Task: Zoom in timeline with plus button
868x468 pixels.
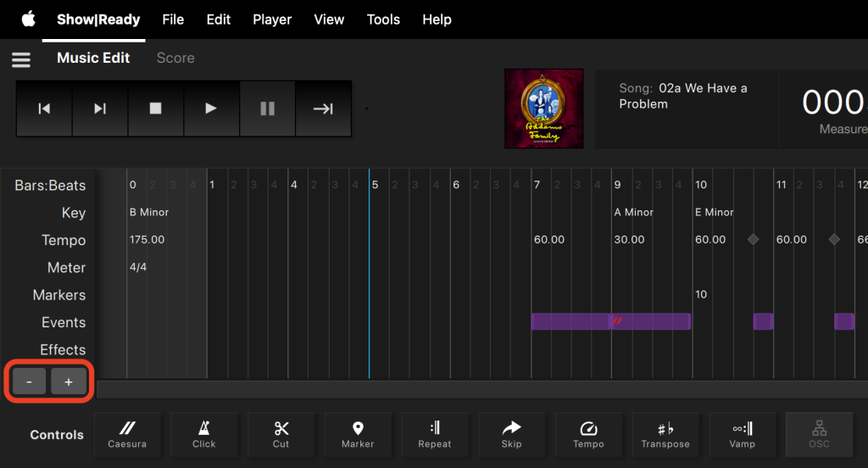Action: [69, 382]
